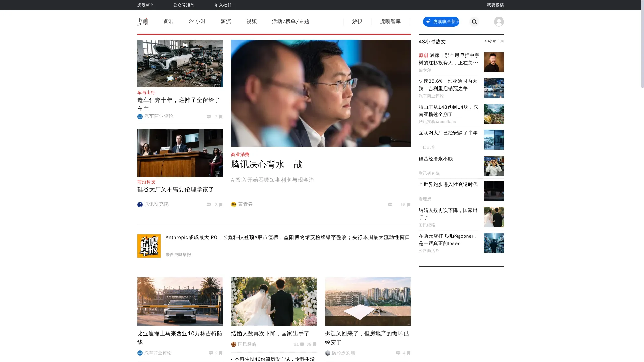Open comments for 硅谷大厂又不需要伦理学家了 article
The height and width of the screenshot is (362, 644).
point(209,205)
